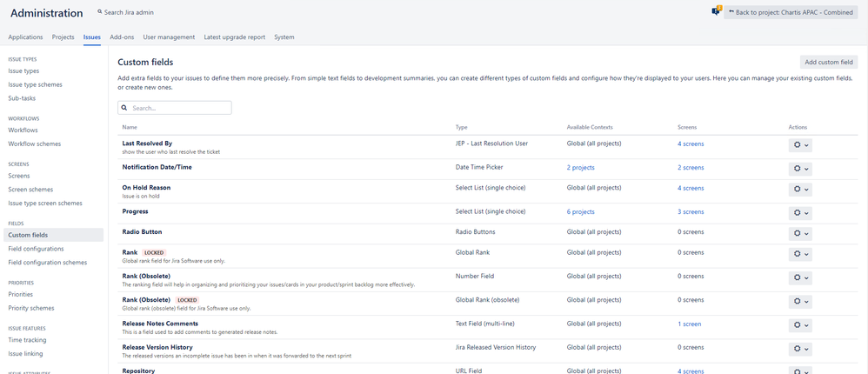868x374 pixels.
Task: Open actions gear for Notification Date/Time
Action: [800, 169]
